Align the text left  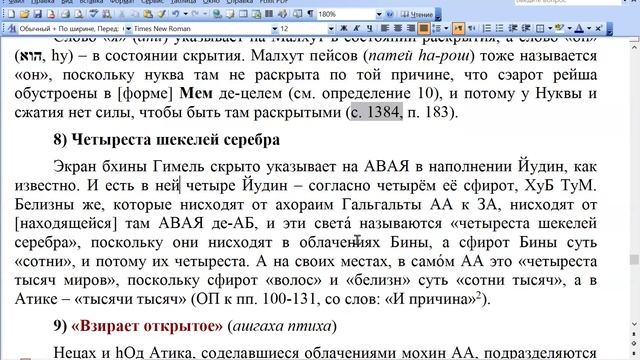point(385,29)
